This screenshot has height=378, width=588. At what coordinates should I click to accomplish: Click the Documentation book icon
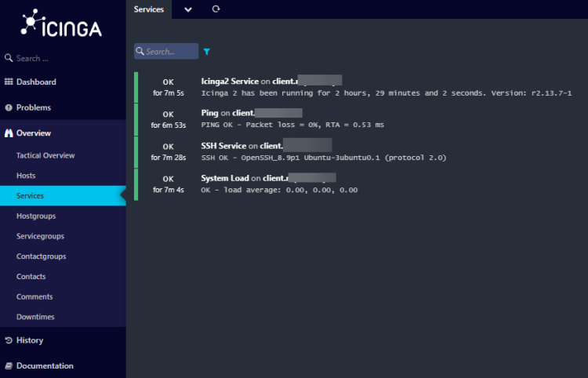[9, 366]
